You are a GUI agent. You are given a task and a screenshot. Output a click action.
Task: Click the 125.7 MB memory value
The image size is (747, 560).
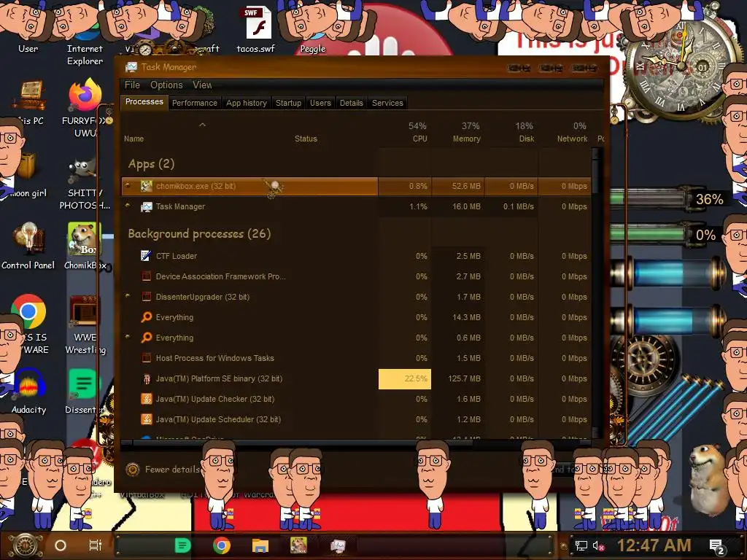coord(464,379)
